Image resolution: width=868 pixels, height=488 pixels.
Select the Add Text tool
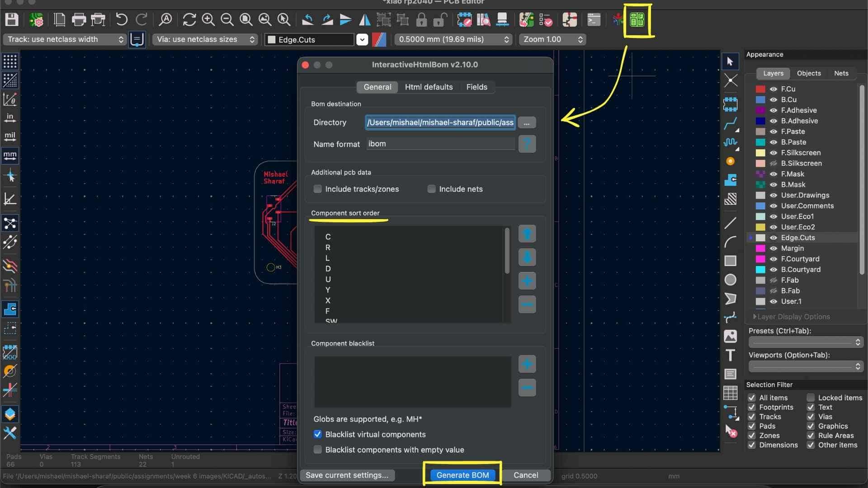tap(730, 355)
